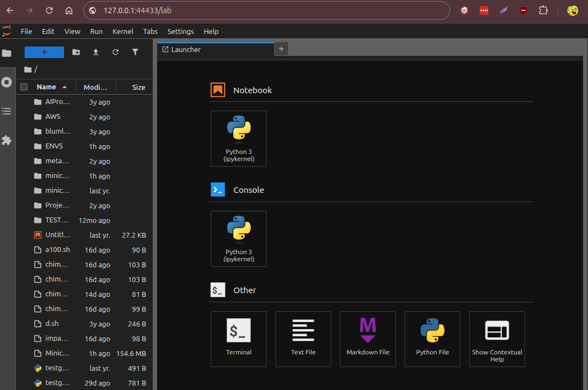Select the Untitl... notebook file
The height and width of the screenshot is (390, 588).
point(84,235)
